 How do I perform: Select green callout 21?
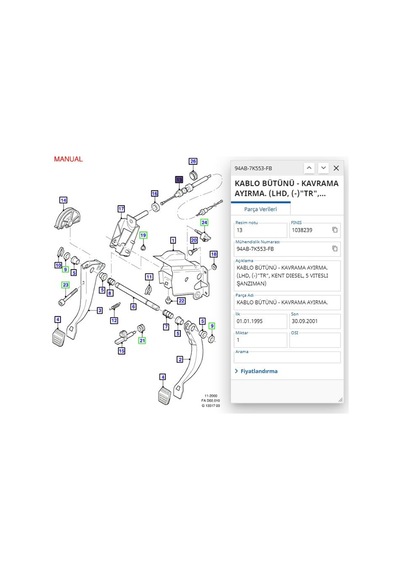click(x=142, y=341)
